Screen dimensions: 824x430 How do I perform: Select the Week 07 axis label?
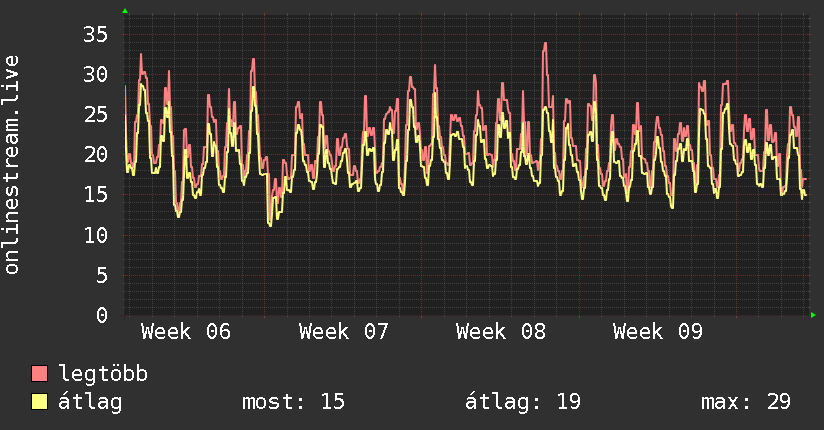coord(343,332)
